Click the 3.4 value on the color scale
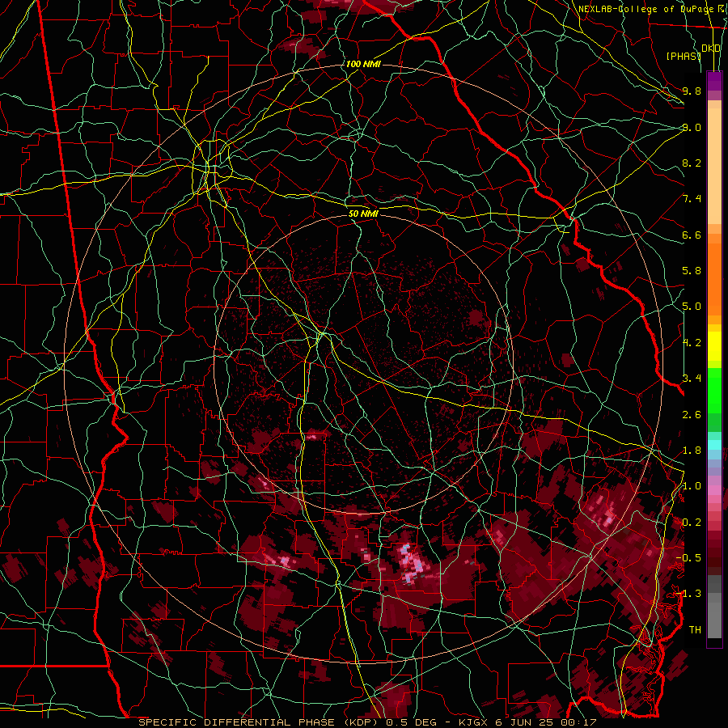Viewport: 728px width, 728px height. point(692,379)
